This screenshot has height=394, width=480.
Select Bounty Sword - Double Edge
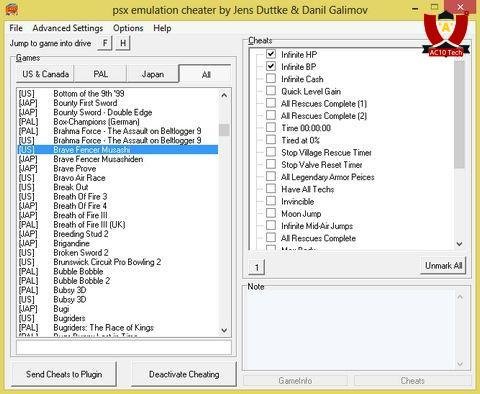(118, 112)
